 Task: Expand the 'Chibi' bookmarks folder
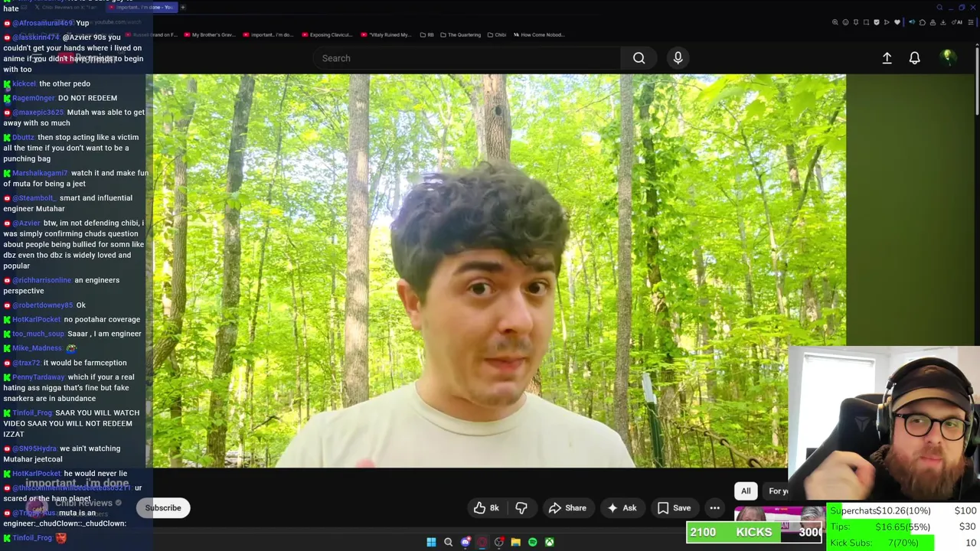[496, 34]
